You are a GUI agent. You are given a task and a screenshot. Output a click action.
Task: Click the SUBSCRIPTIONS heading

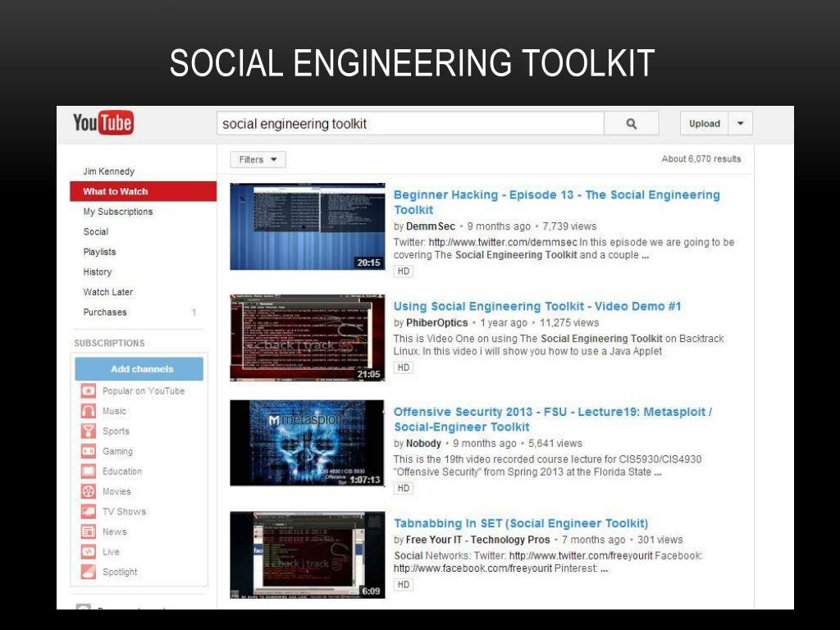109,343
